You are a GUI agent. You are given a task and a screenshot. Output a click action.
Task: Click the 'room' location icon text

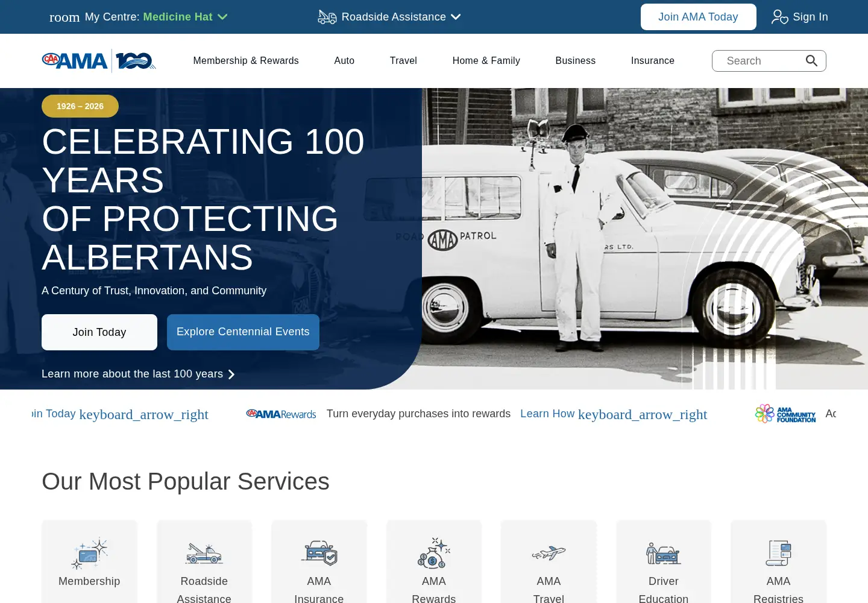tap(64, 17)
